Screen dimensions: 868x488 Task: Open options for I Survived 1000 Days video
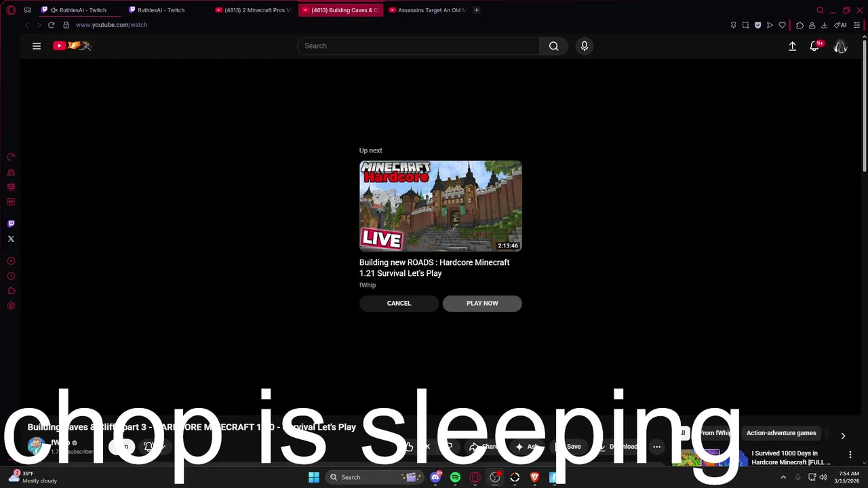point(850,455)
